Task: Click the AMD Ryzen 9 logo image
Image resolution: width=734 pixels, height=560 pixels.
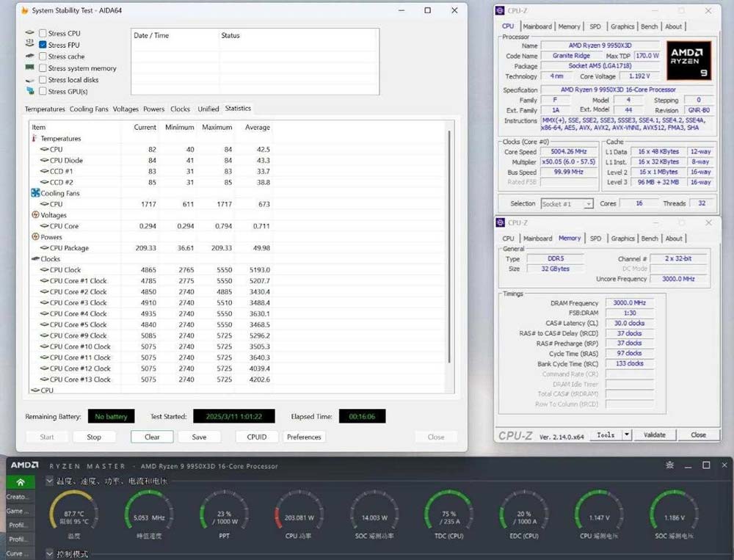Action: tap(688, 60)
